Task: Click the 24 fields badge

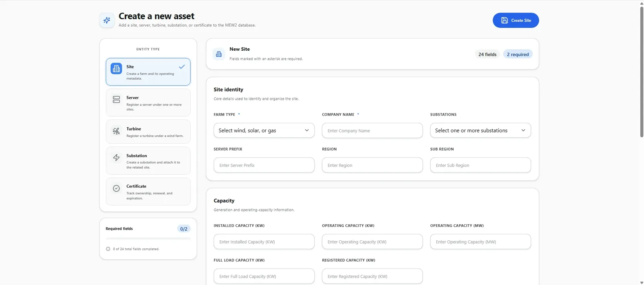Action: (x=487, y=54)
